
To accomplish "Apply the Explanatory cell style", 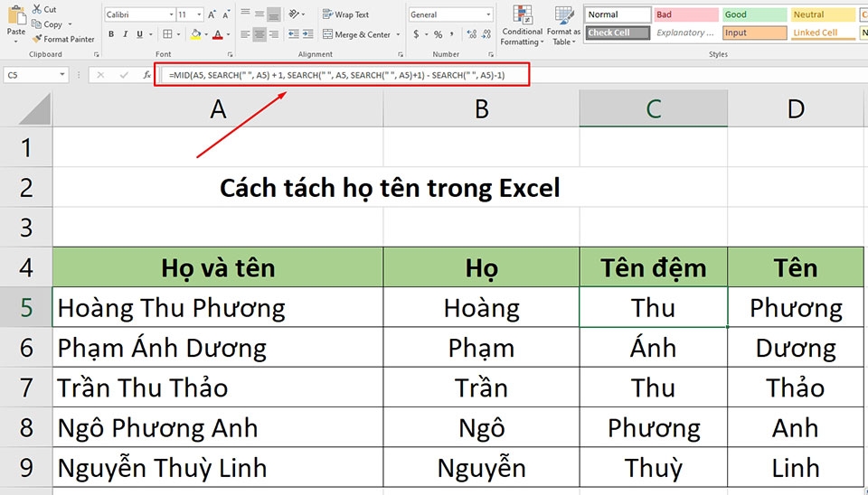I will 686,33.
